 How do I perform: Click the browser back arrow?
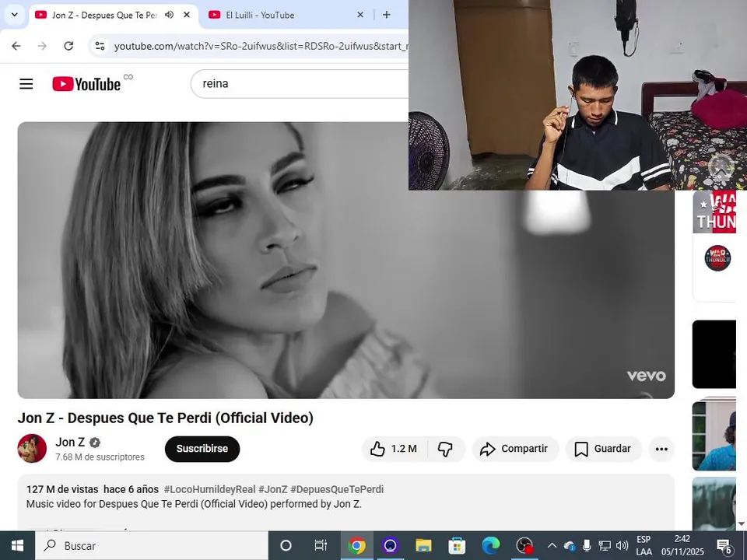click(x=16, y=46)
